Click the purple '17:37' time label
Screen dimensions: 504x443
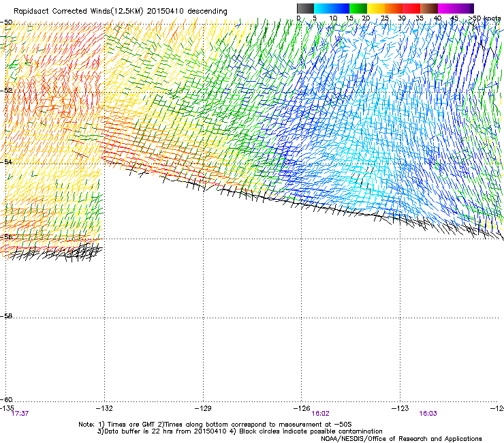click(x=20, y=414)
